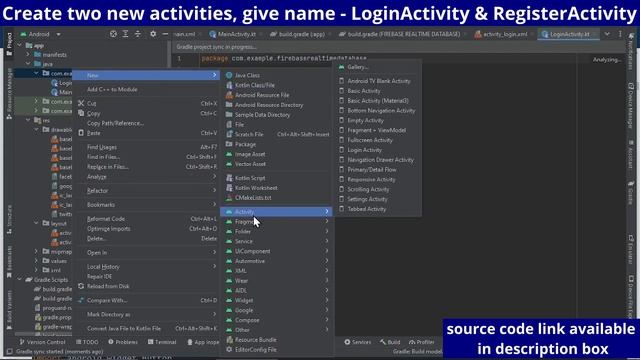Hide the project panel with minus icon
The height and width of the screenshot is (360, 640).
(x=165, y=34)
